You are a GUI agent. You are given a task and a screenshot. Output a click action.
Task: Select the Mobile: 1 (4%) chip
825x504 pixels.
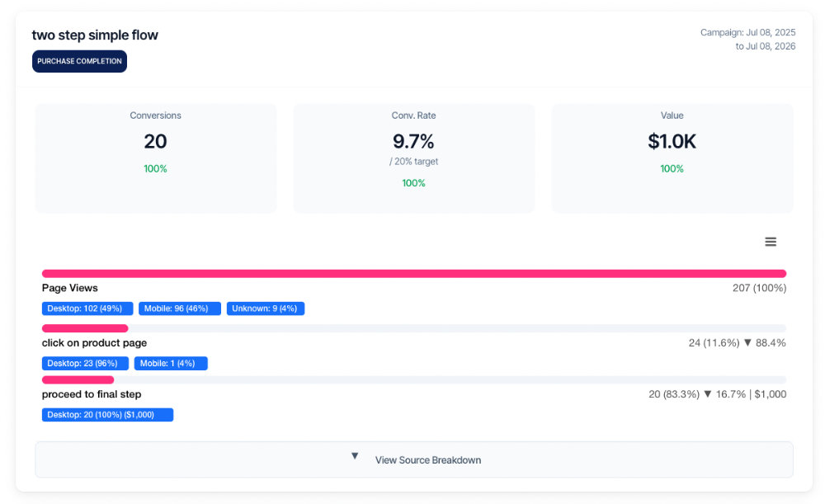(171, 363)
